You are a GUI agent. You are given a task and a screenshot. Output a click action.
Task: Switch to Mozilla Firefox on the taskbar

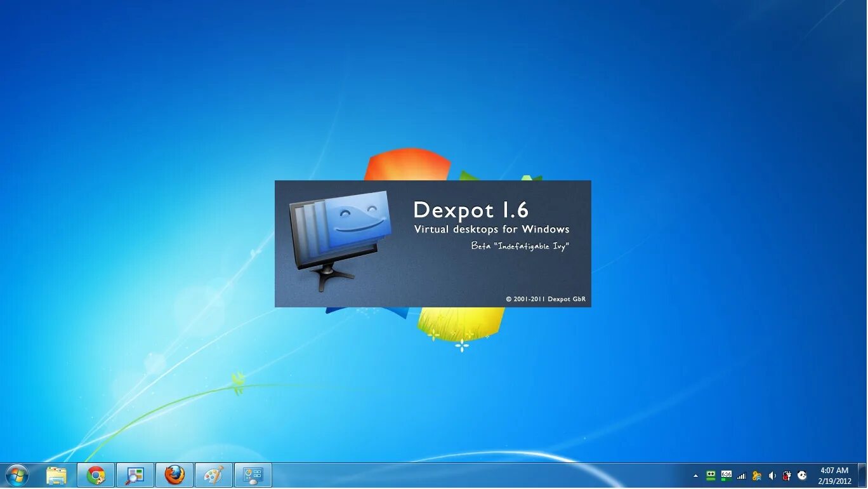(x=174, y=475)
